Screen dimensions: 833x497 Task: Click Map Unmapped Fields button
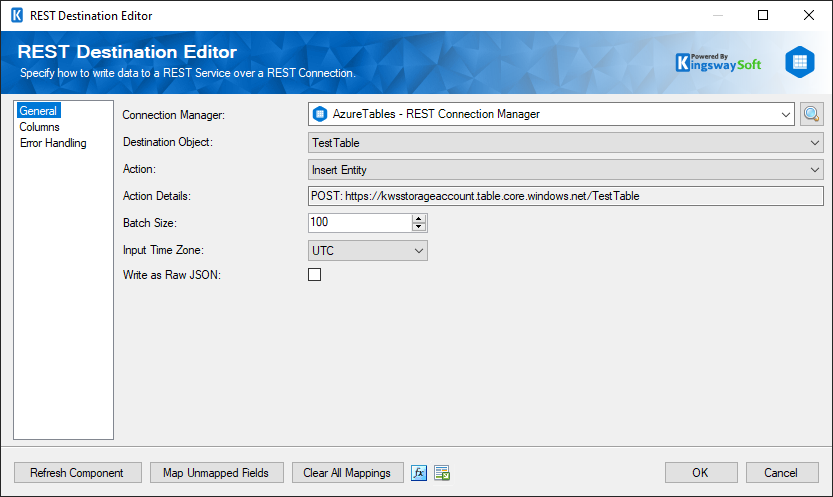click(x=217, y=473)
